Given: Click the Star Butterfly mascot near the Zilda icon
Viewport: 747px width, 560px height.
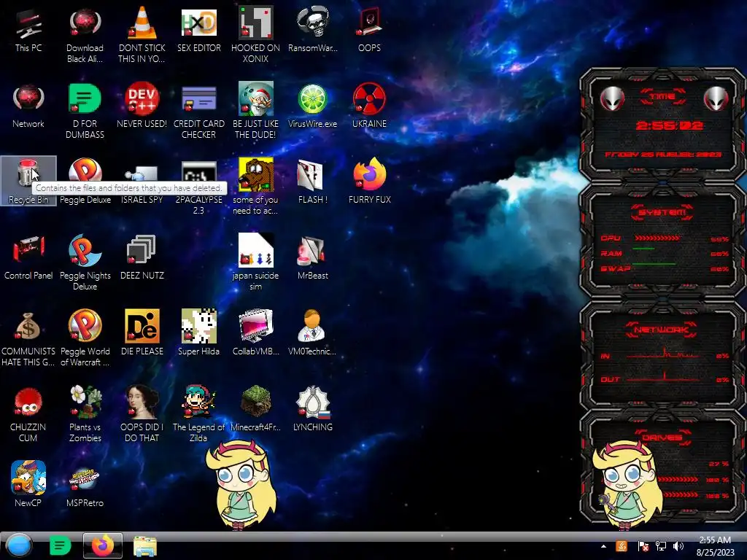Looking at the screenshot, I should 242,484.
